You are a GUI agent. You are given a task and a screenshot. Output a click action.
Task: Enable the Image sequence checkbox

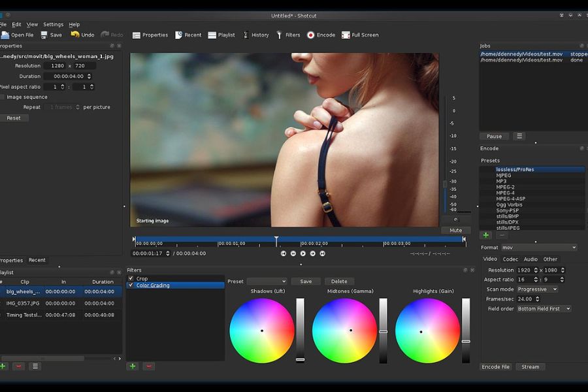pos(2,97)
